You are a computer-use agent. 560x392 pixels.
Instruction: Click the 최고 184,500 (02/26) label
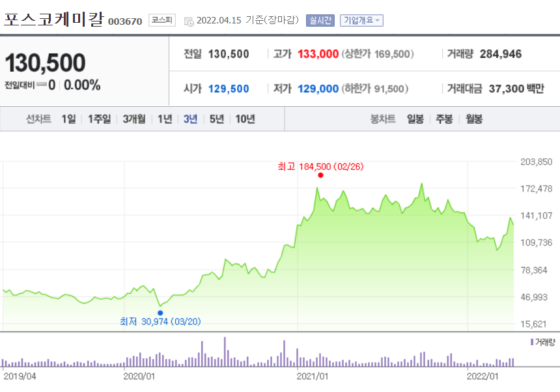(x=320, y=166)
